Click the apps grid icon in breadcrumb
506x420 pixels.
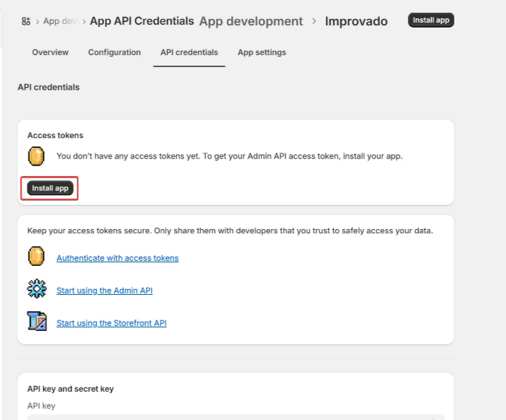(x=26, y=21)
